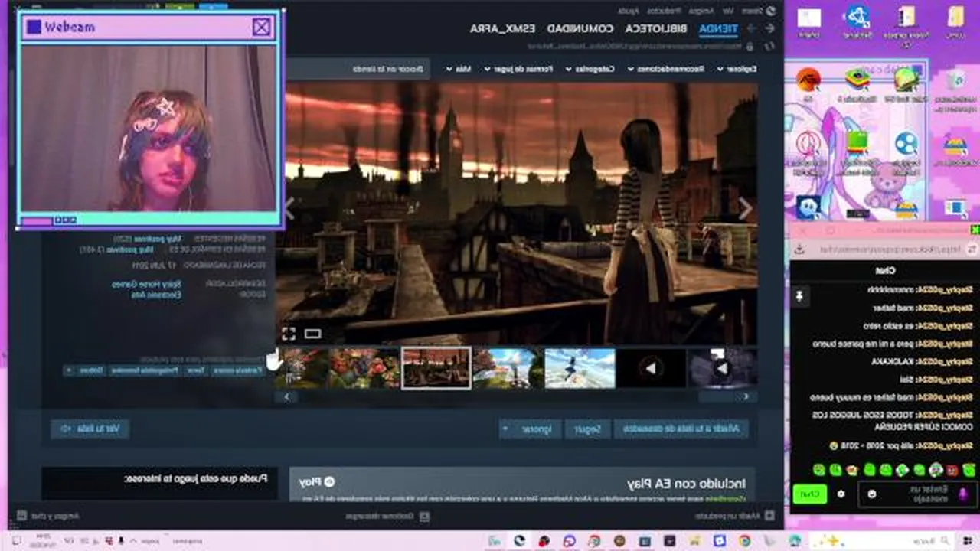
Task: Select the highlighted red-sky London thumbnail
Action: (436, 368)
